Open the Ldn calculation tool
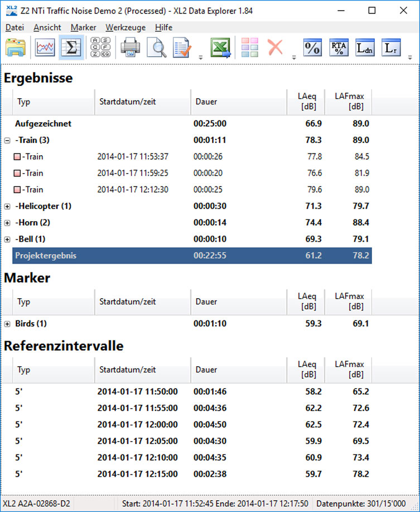Image resolution: width=420 pixels, height=512 pixels. tap(365, 48)
